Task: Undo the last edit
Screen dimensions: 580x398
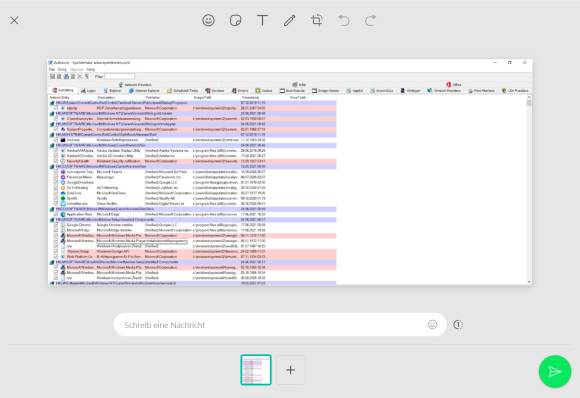Action: (x=344, y=20)
